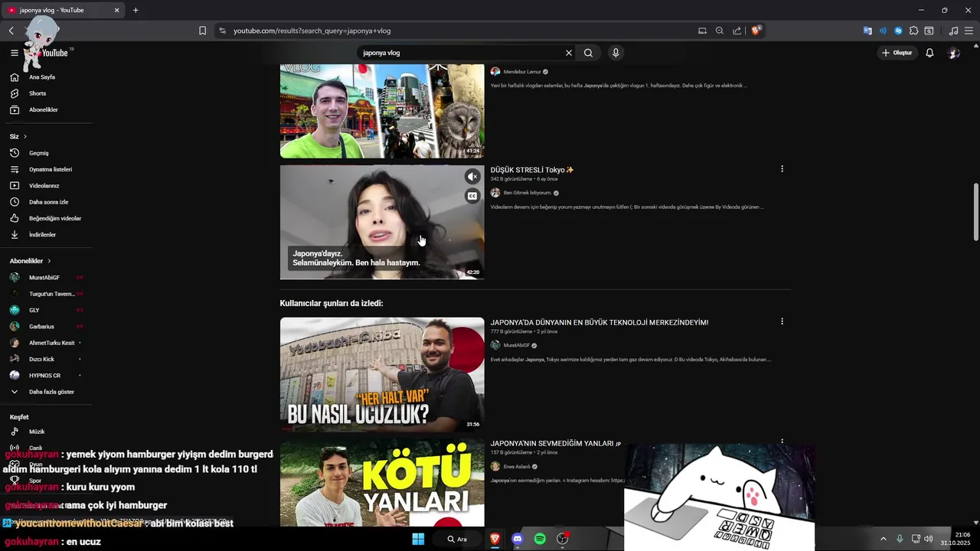Click the page vertical scrollbar thumb
This screenshot has height=551, width=980.
coord(975,213)
